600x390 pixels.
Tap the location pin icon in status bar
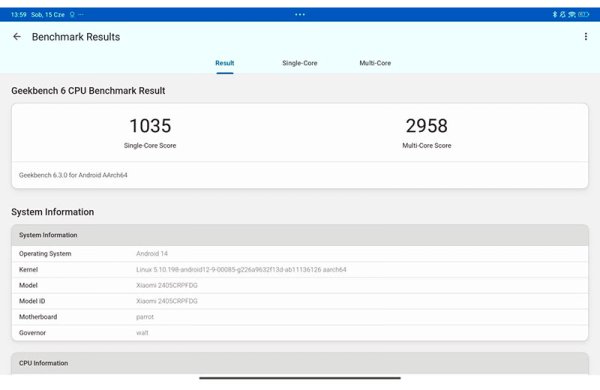[x=72, y=15]
